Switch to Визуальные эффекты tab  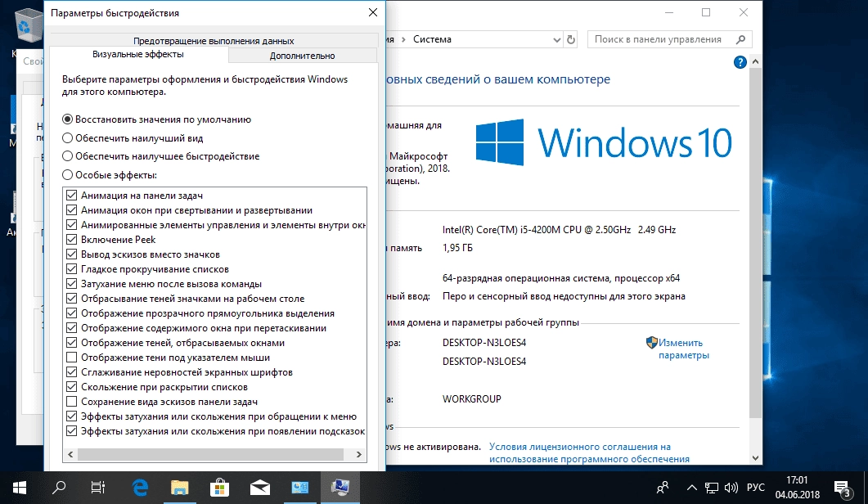(x=138, y=54)
